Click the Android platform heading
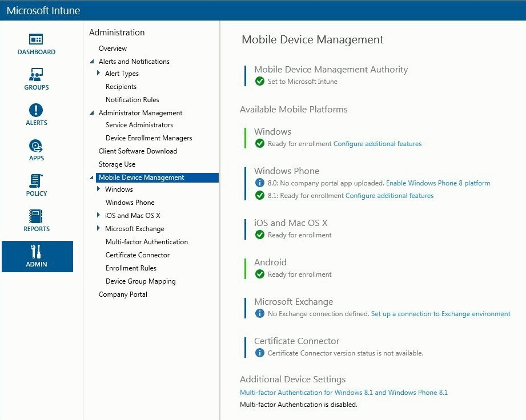The height and width of the screenshot is (420, 526). (270, 262)
